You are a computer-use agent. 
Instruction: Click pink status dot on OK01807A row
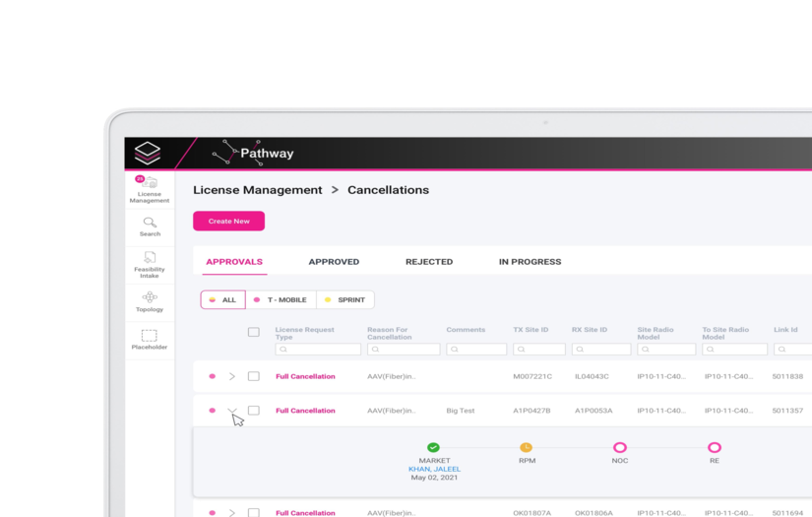(x=212, y=513)
